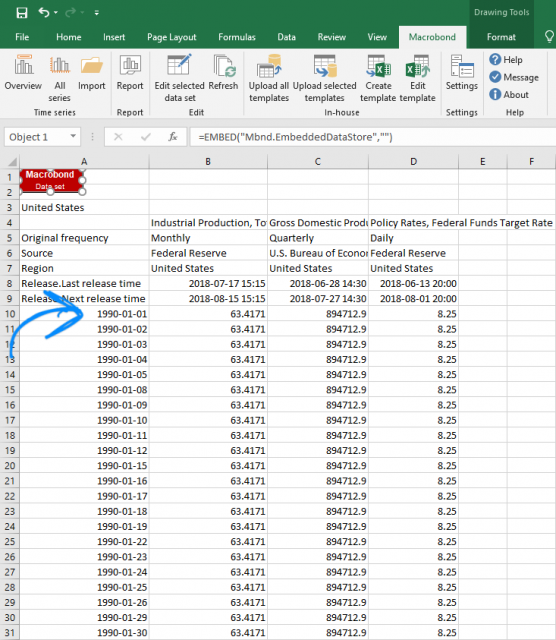Select the Review ribbon tab

(x=331, y=37)
